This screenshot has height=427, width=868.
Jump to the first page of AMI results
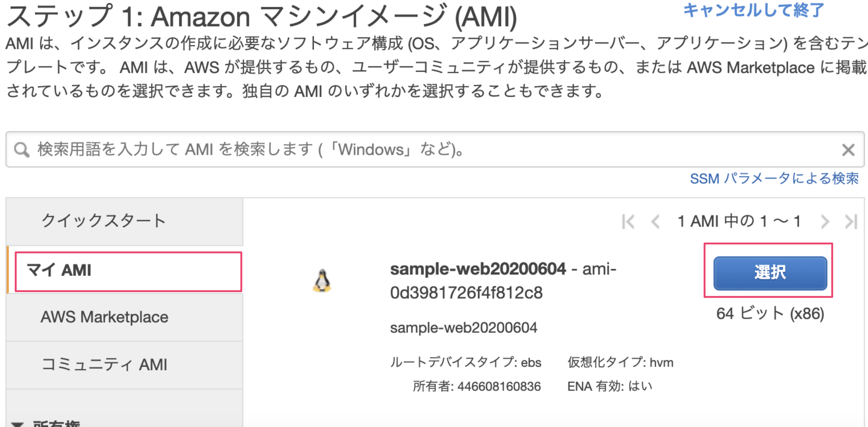pyautogui.click(x=628, y=222)
